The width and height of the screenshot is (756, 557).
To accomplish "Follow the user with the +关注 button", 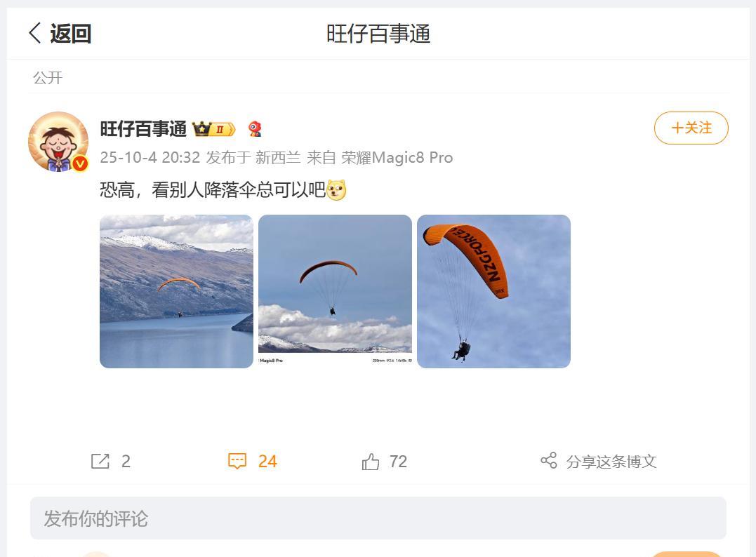I will pos(691,128).
